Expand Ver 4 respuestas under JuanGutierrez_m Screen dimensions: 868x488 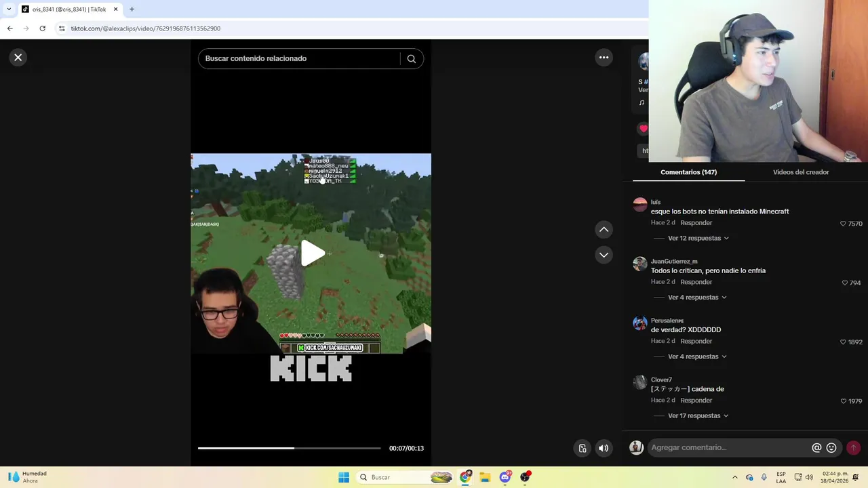coord(697,298)
